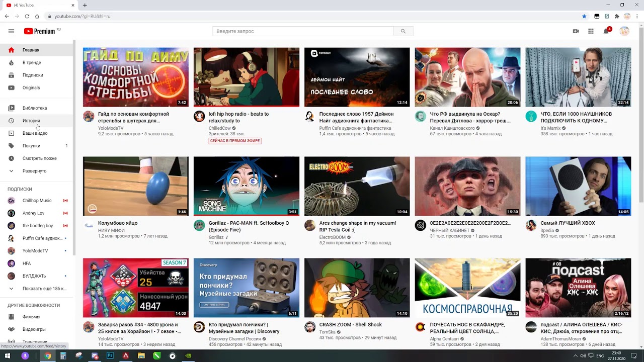This screenshot has height=362, width=644.
Task: Open Последнее слово video thumbnail
Action: (357, 77)
